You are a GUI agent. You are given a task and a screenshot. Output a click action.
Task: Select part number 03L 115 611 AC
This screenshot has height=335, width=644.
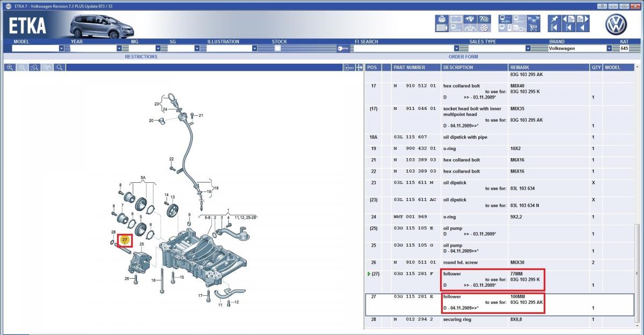[x=415, y=200]
